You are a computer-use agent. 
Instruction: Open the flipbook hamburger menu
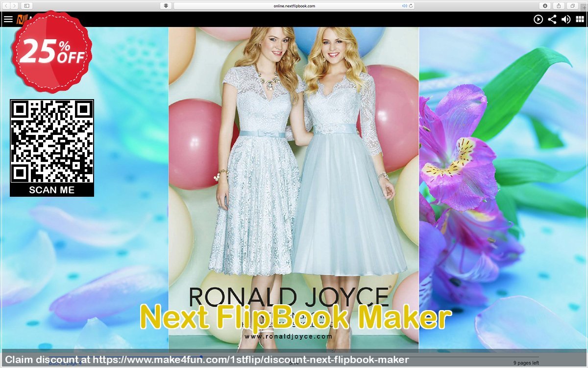[x=8, y=19]
